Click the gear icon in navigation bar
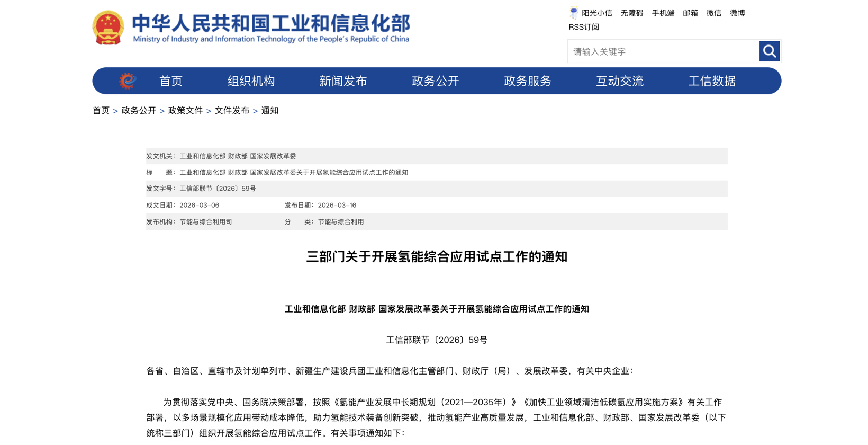868x445 pixels. (128, 81)
